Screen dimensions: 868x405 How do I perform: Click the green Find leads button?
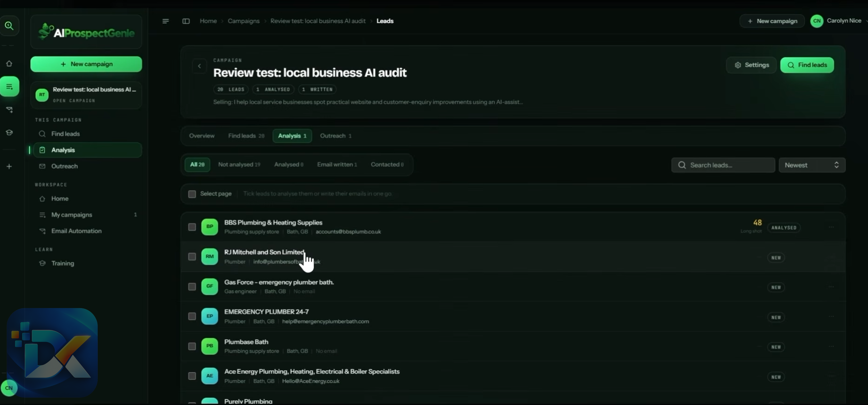tap(807, 65)
